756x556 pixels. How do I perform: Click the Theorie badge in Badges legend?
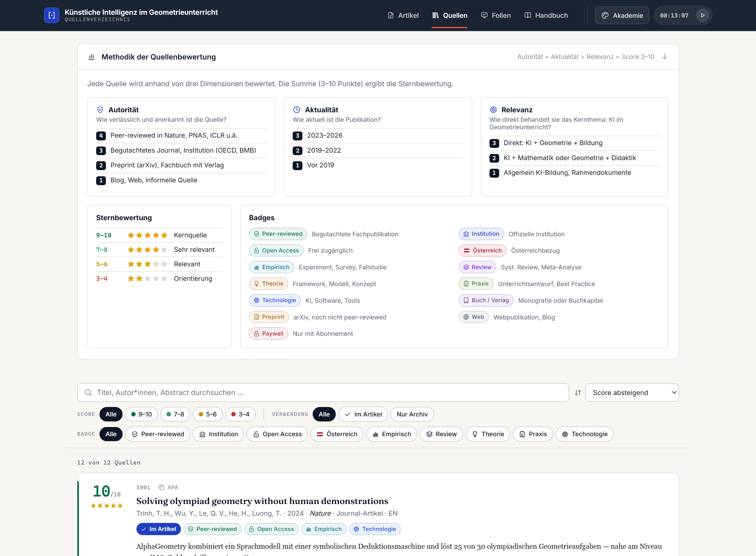point(268,284)
